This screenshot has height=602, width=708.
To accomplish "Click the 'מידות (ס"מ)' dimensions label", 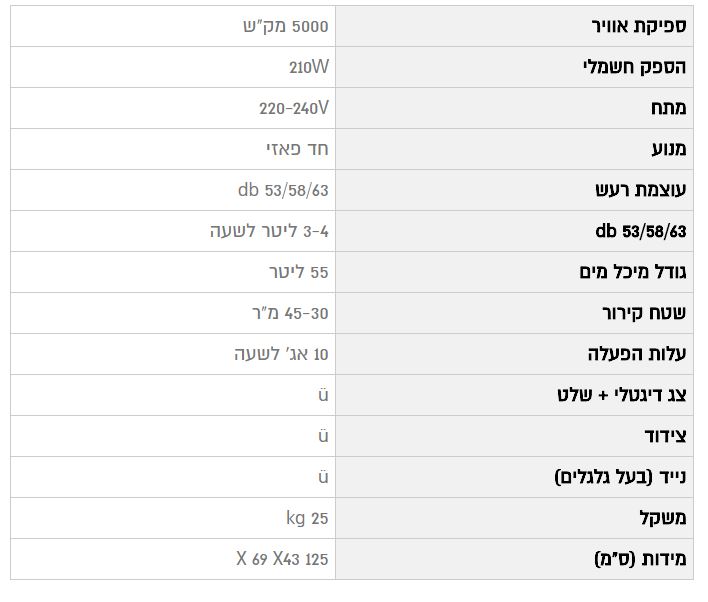I will pos(641,559).
